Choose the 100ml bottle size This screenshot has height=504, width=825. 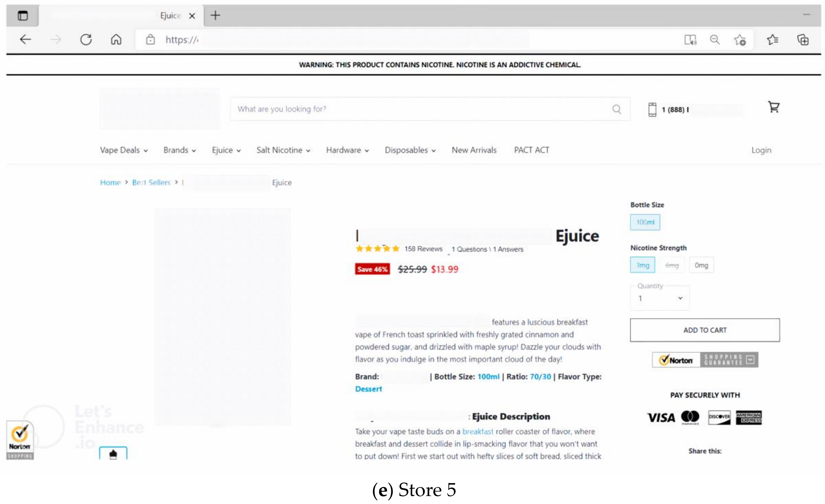coord(645,222)
